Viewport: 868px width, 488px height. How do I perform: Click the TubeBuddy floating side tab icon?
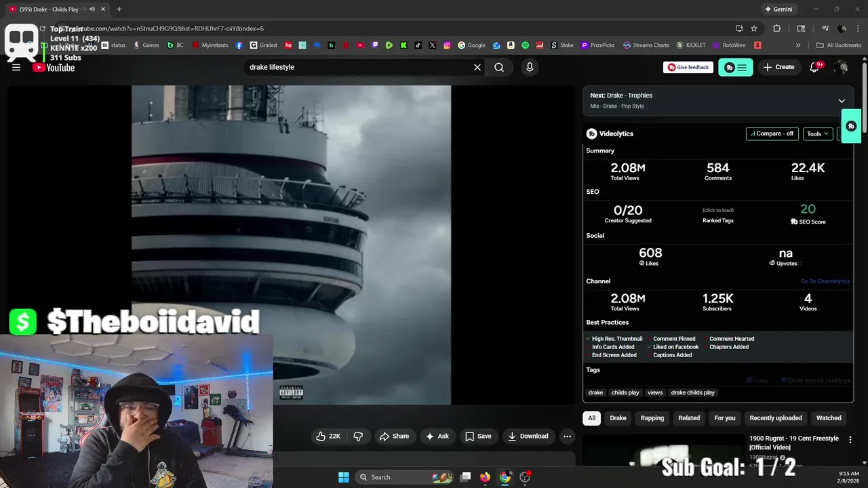852,126
